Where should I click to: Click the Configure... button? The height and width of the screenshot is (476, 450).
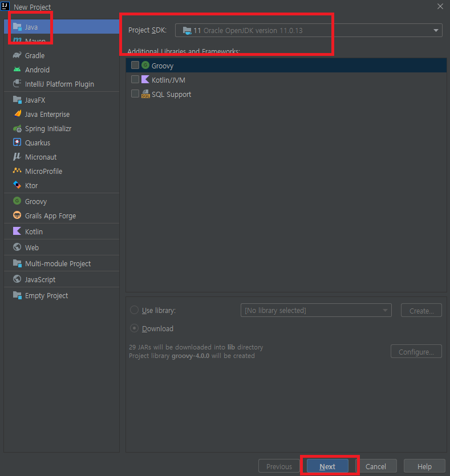pyautogui.click(x=416, y=352)
